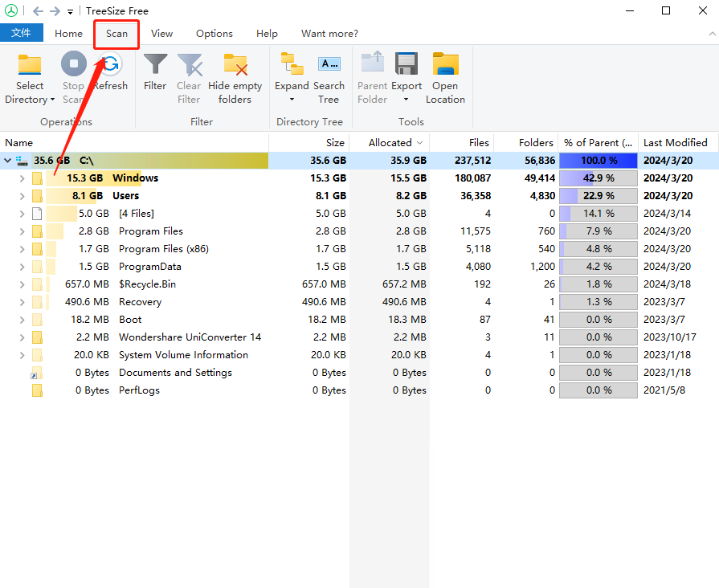Open the Search Tree tool
This screenshot has height=588, width=719.
(329, 65)
